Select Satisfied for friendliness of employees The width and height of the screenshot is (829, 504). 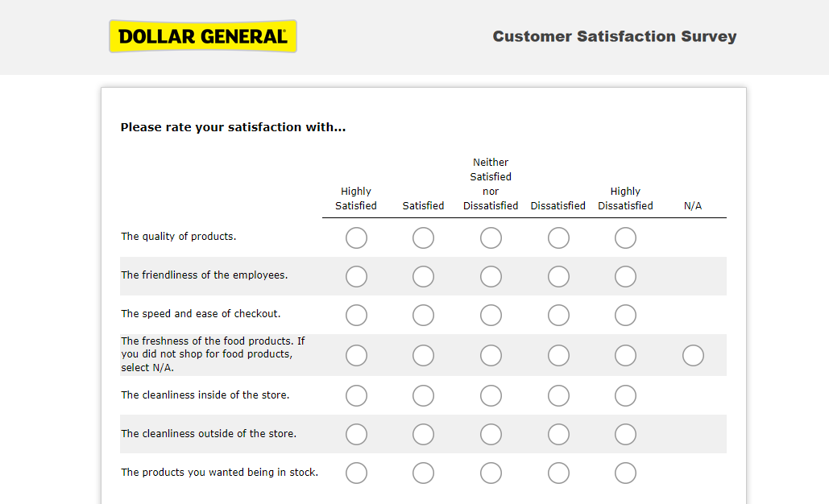point(423,276)
